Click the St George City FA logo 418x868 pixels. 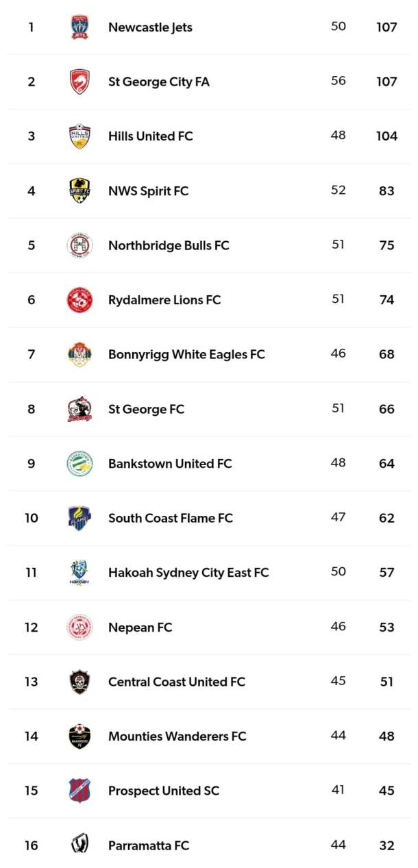(x=80, y=82)
